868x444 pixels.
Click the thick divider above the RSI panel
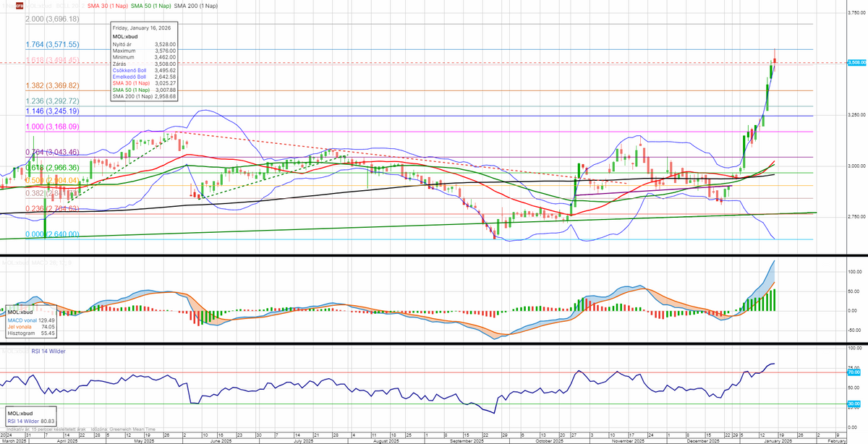coord(434,343)
